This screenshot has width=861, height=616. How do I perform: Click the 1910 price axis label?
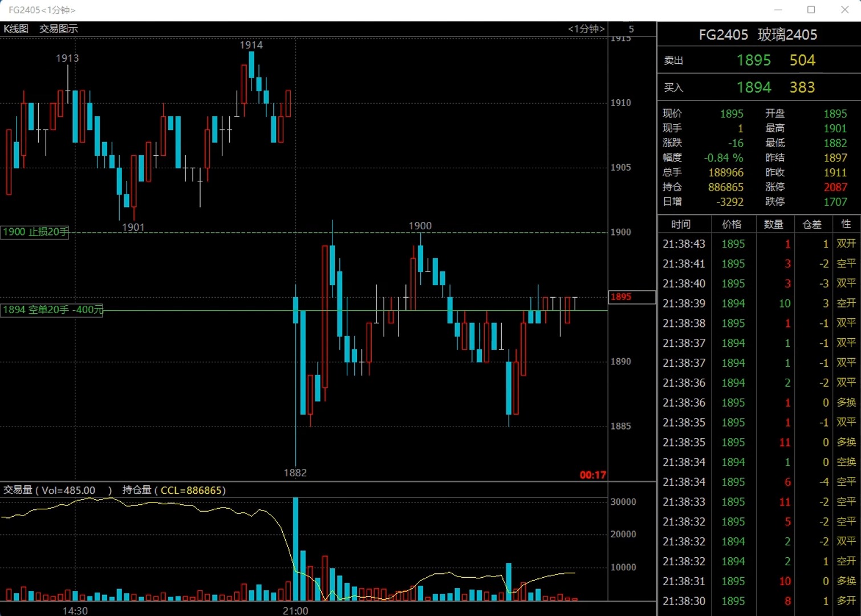tap(621, 103)
